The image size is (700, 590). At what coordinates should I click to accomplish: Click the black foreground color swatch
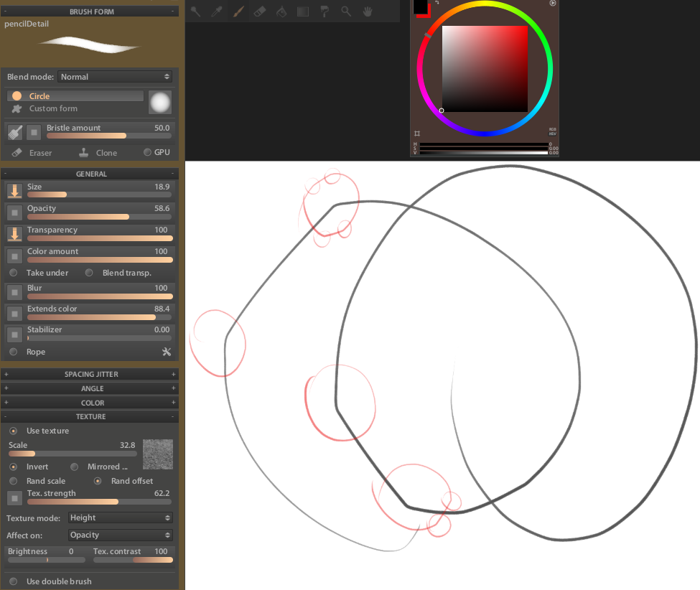click(x=420, y=6)
